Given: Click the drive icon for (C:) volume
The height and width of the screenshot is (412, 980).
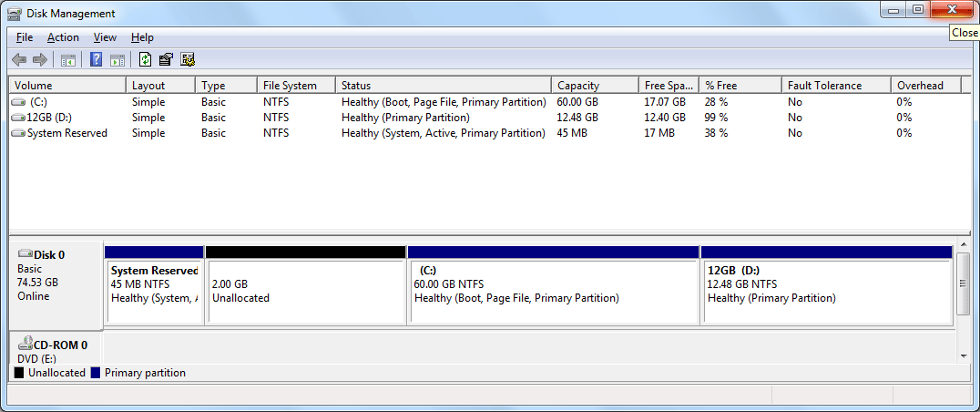Looking at the screenshot, I should pos(18,102).
